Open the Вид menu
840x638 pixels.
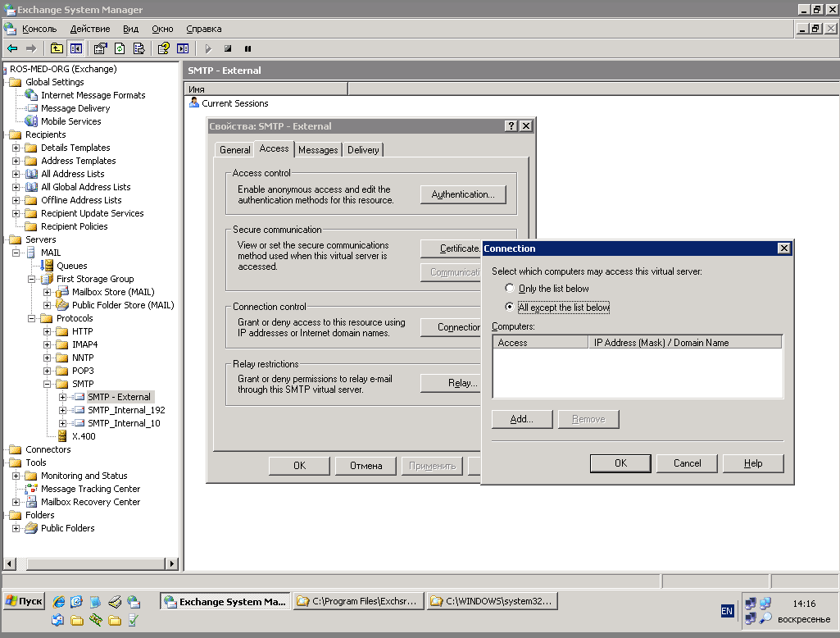[131, 29]
